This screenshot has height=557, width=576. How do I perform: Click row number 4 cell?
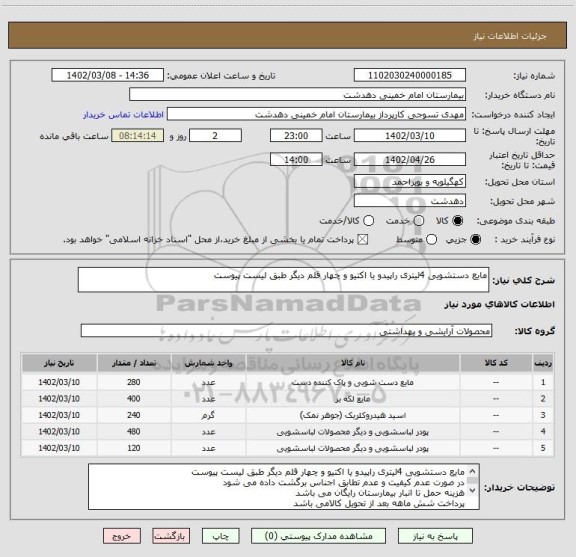tap(543, 431)
